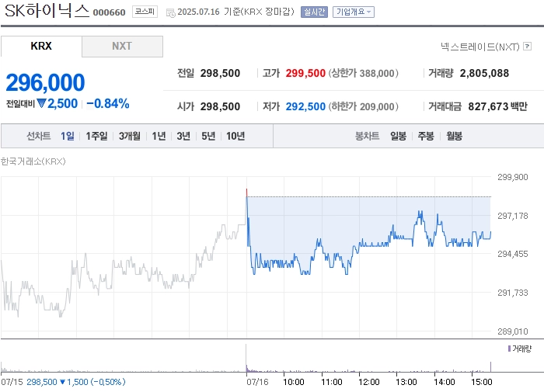Click the 294,455 y-axis label
Image resolution: width=544 pixels, height=392 pixels.
click(x=512, y=254)
